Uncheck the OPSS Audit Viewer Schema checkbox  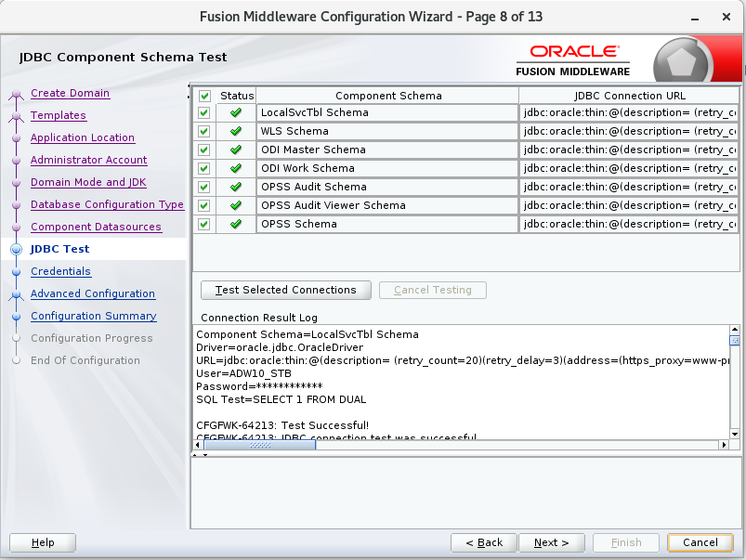(204, 205)
